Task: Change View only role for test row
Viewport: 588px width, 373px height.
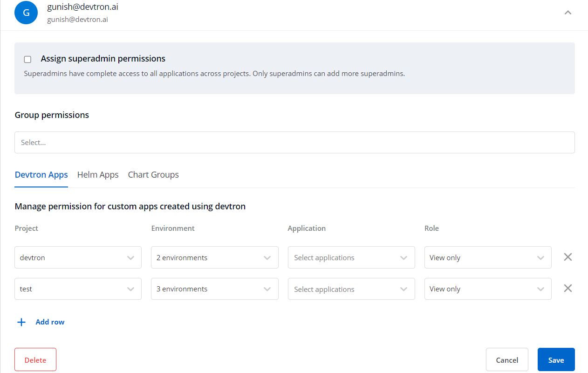Action: click(487, 289)
